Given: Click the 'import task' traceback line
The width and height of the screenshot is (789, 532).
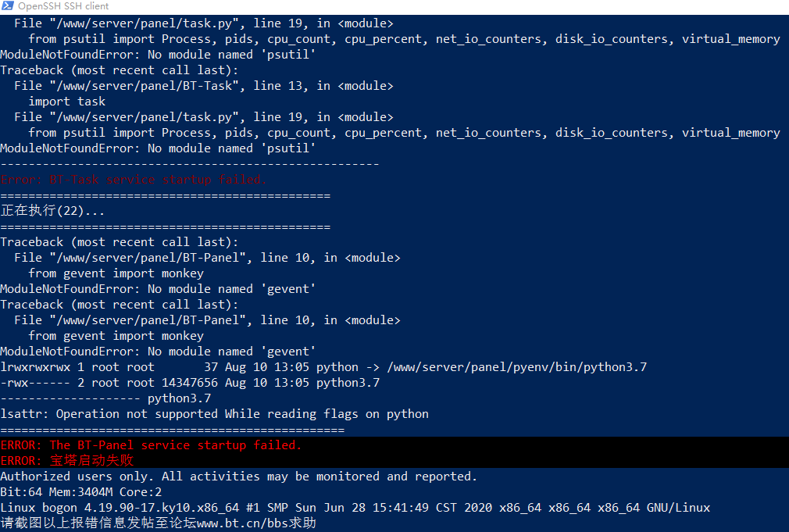Looking at the screenshot, I should (67, 101).
